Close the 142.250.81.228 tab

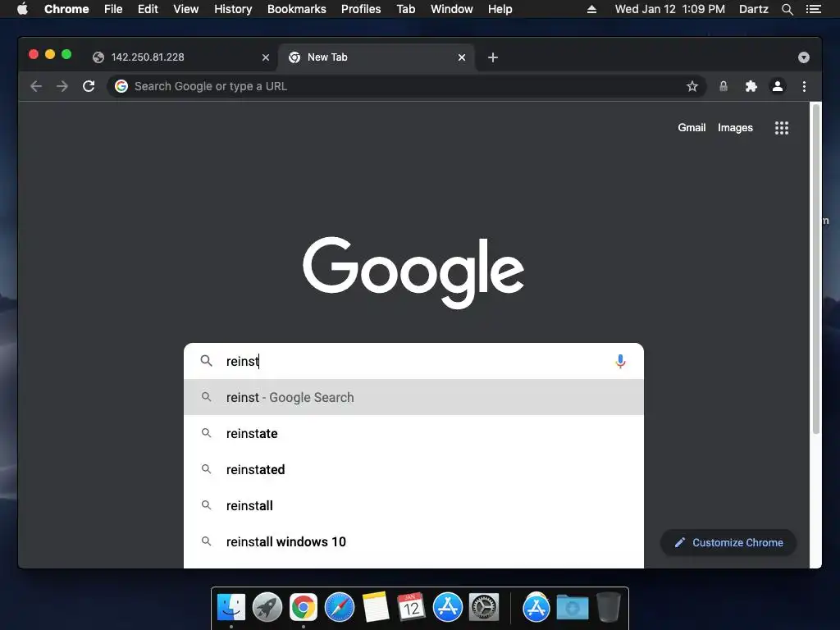point(265,57)
